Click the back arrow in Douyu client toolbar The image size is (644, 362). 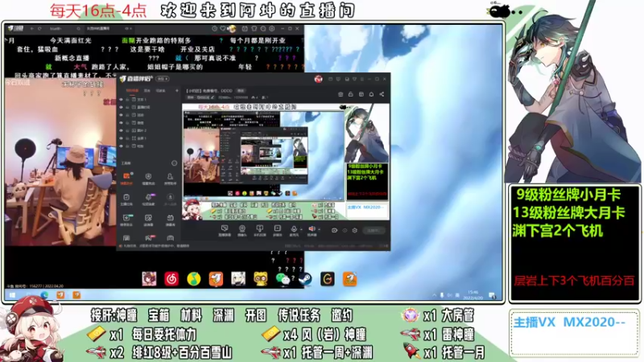coord(32,29)
